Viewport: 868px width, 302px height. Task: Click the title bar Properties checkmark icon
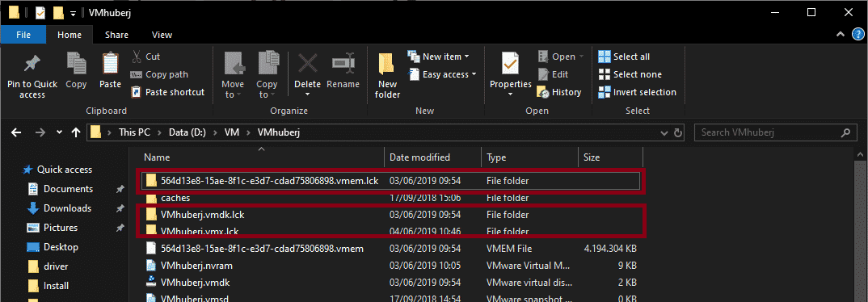[x=40, y=12]
